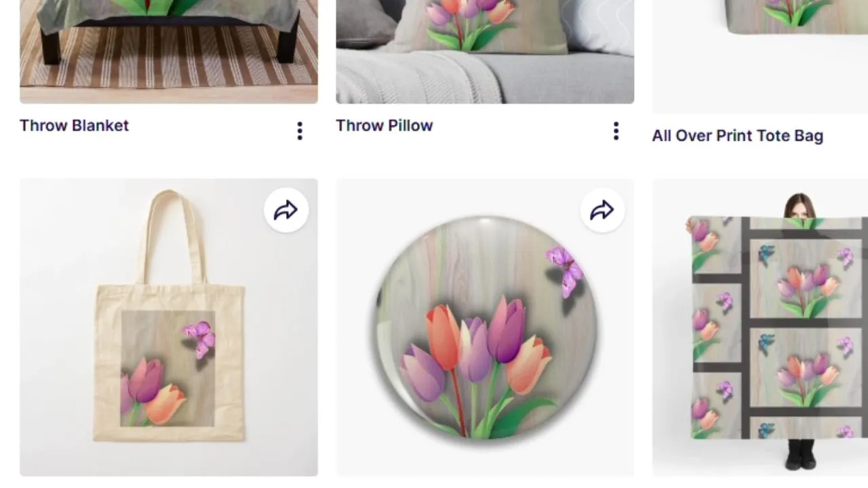Viewport: 868px width, 488px height.
Task: Open the Throw Pillow three-dot options menu
Action: tap(616, 131)
